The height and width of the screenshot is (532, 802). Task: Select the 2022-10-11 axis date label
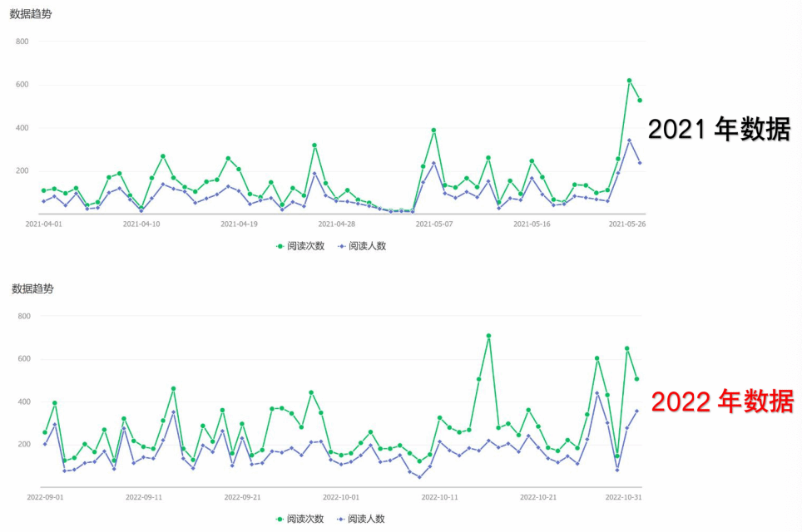pos(439,497)
